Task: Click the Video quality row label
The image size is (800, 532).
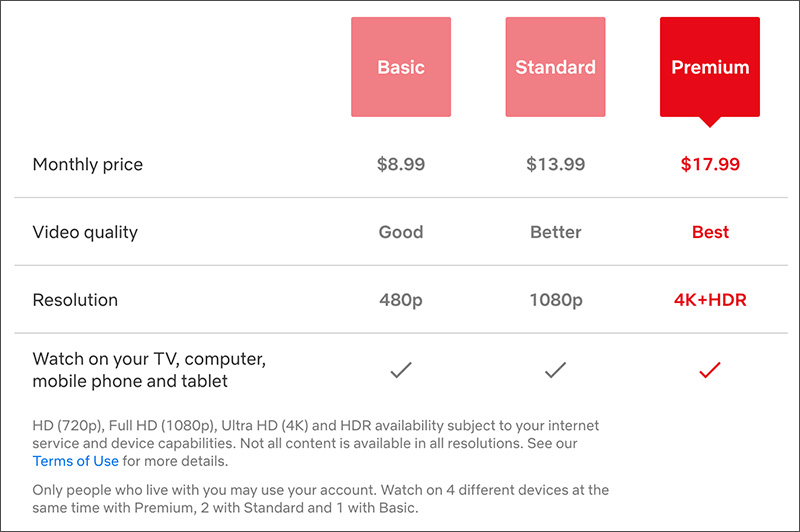Action: pos(85,233)
